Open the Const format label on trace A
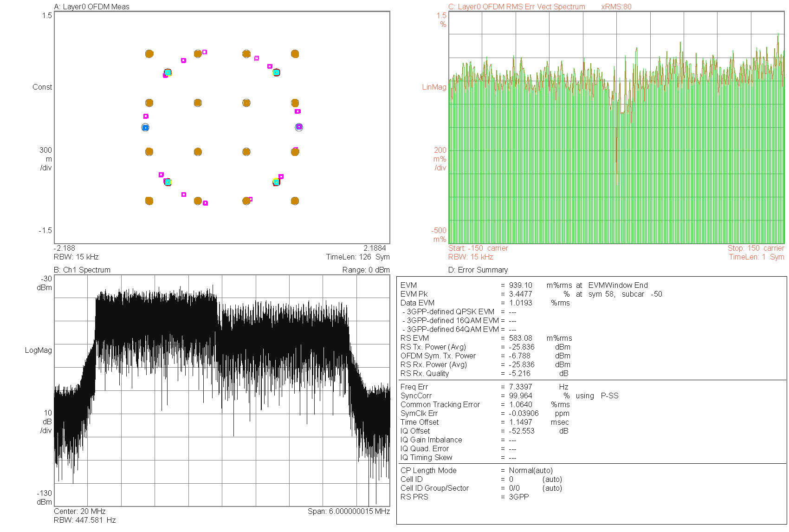This screenshot has width=789, height=532. coord(42,87)
